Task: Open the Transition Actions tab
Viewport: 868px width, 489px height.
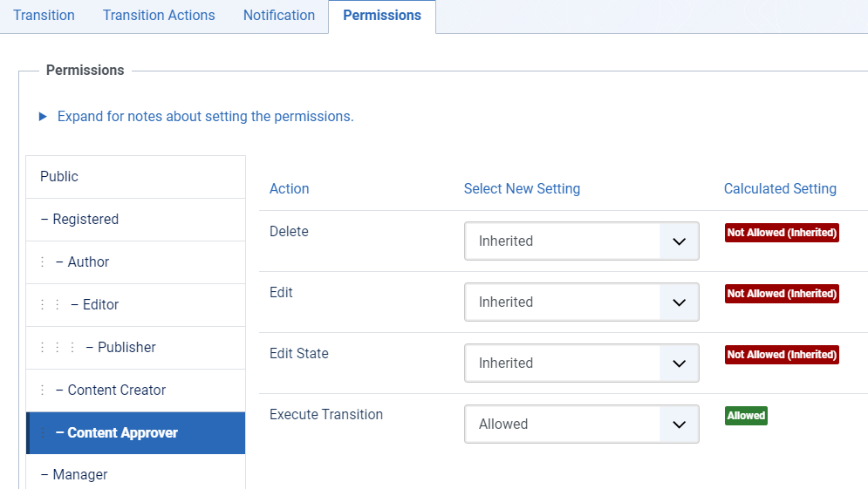Action: coord(159,16)
